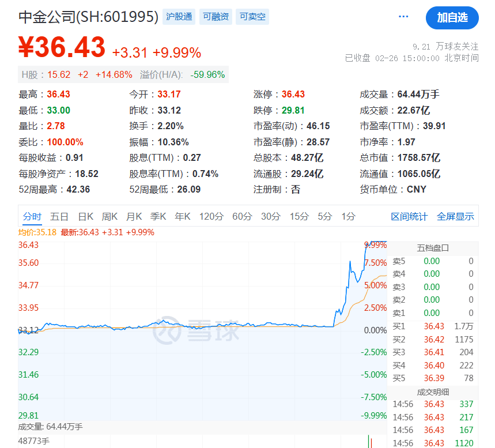The width and height of the screenshot is (495, 448).
Task: Click 全屏显示 to show fullscreen
Action: (x=455, y=217)
